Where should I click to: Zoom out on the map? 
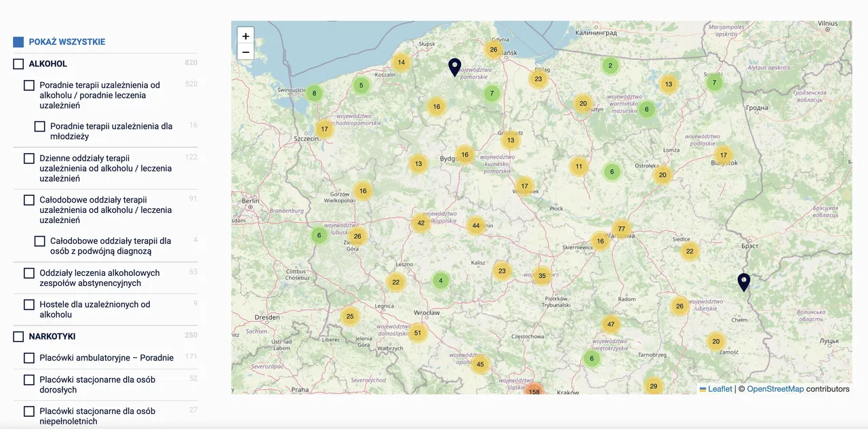(x=245, y=52)
